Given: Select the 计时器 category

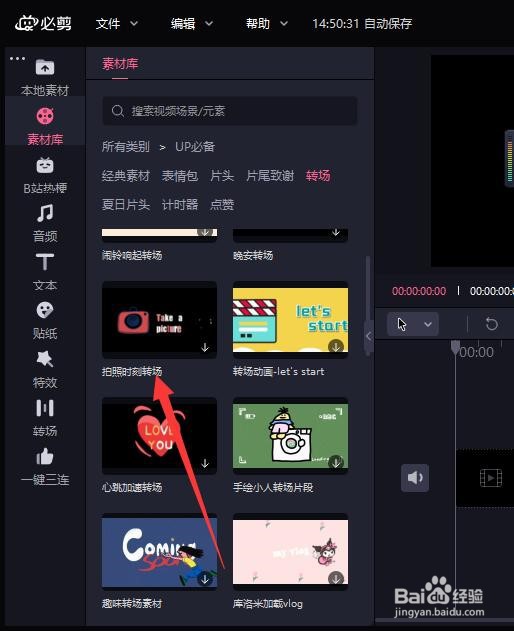Looking at the screenshot, I should (x=180, y=205).
